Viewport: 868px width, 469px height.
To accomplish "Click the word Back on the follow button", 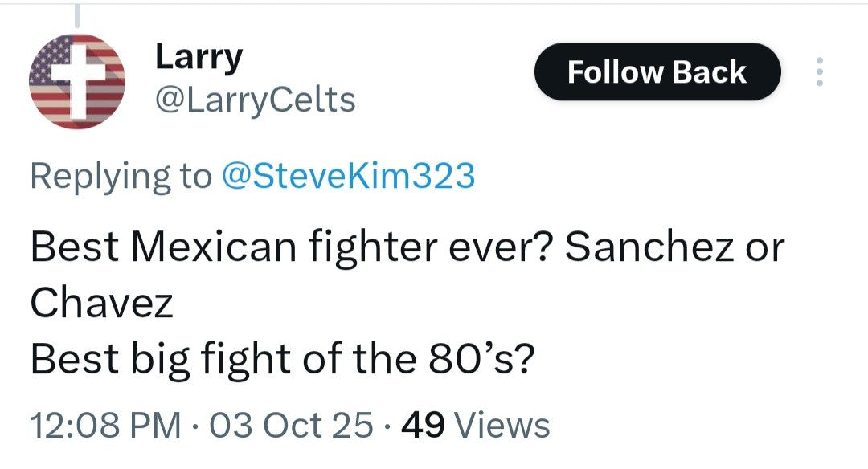I will (x=710, y=72).
